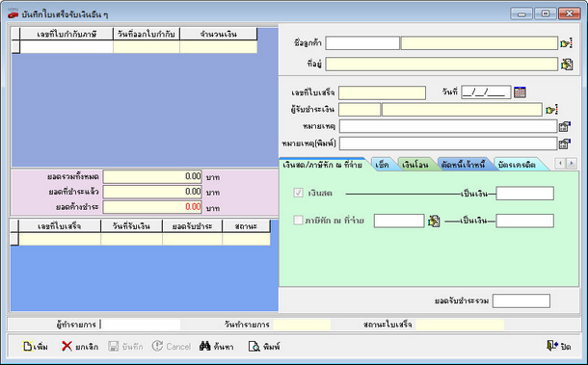Open the lookup icon for ผู้รับชำระเงิน
588x365 pixels.
click(551, 110)
